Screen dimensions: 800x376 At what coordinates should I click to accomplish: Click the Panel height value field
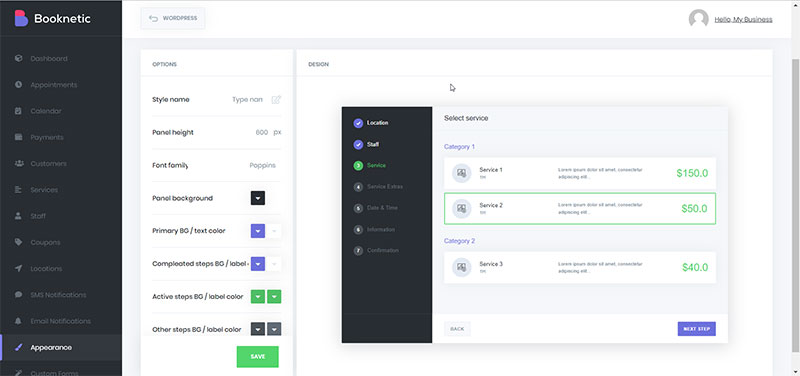tap(261, 132)
